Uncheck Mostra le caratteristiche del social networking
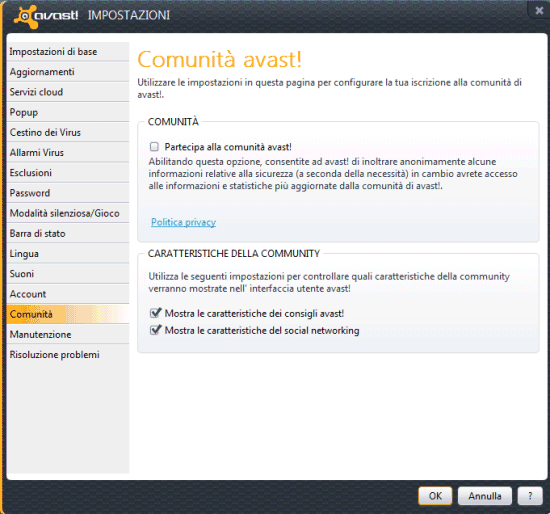This screenshot has width=550, height=514. (155, 330)
